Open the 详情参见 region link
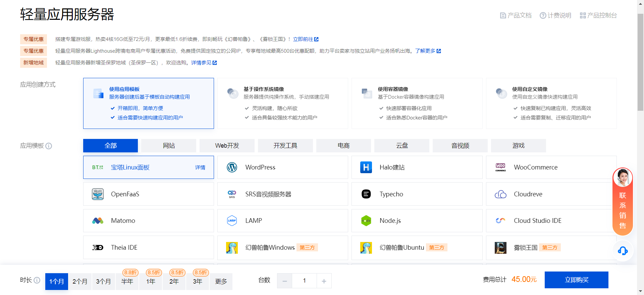644x295 pixels. tap(204, 63)
